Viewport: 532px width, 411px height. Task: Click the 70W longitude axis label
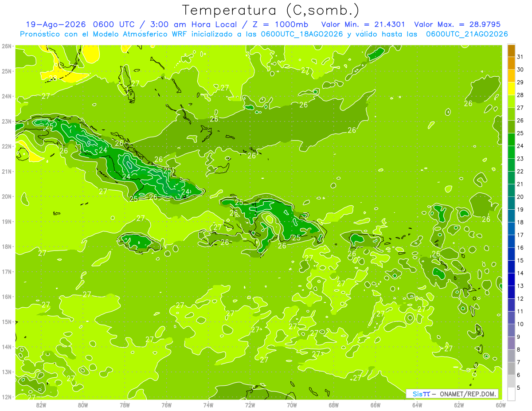point(292,405)
